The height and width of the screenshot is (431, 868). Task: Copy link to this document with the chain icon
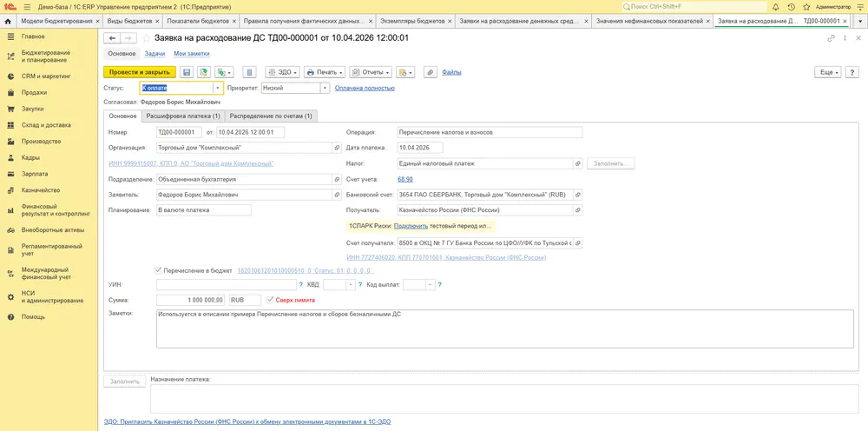[x=831, y=38]
